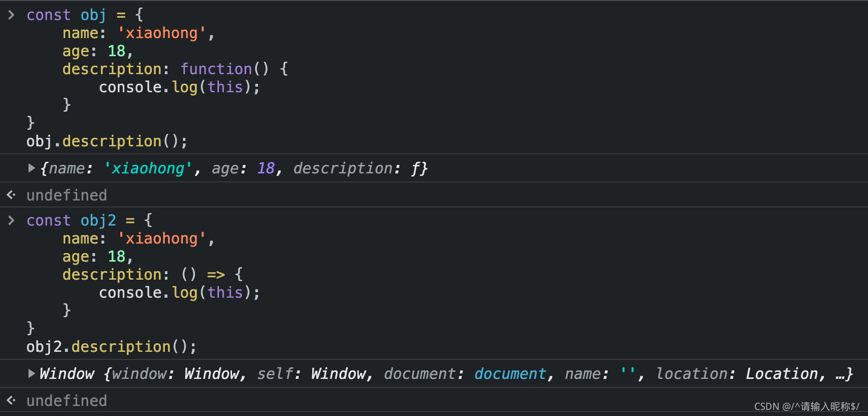868x416 pixels.
Task: Click 'age: 18,' line in first snippet
Action: point(98,51)
